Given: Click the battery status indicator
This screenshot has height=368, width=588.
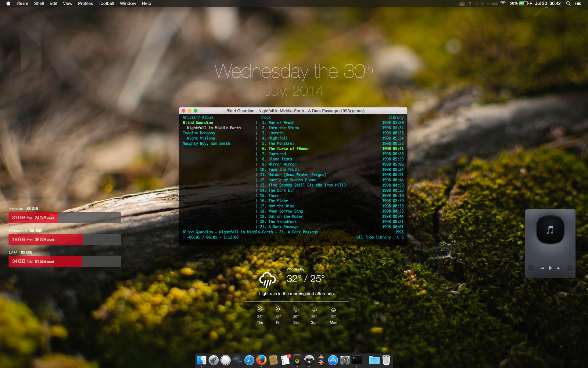Looking at the screenshot, I should tap(521, 3).
